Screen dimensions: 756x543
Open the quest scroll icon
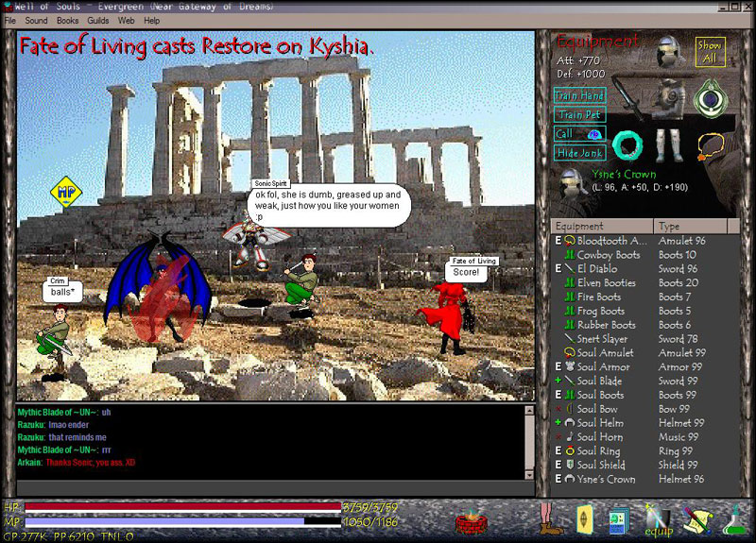697,520
